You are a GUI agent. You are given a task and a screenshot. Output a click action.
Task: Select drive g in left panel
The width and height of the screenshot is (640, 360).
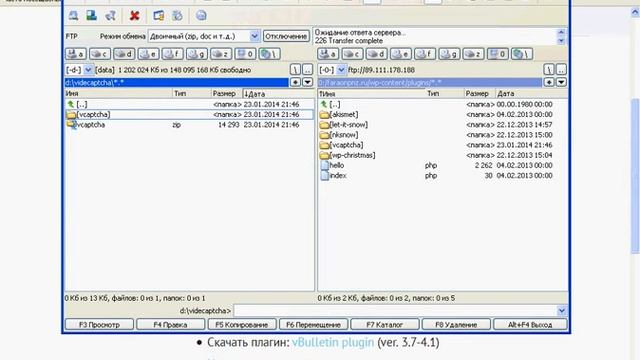[x=197, y=54]
